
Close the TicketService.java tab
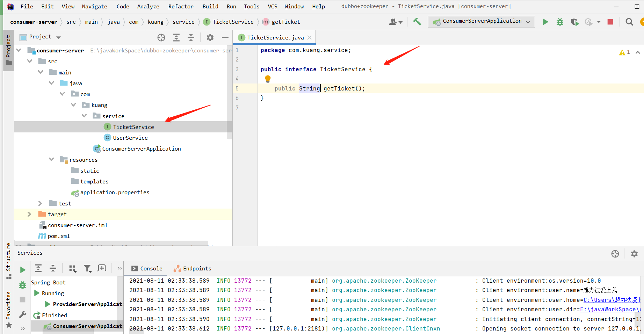(310, 37)
